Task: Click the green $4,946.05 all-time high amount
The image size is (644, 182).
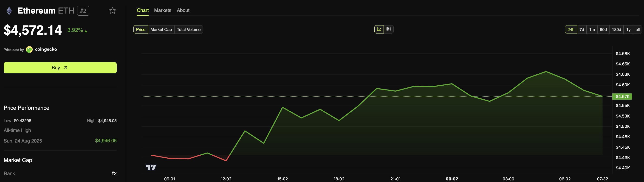Action: pos(106,140)
